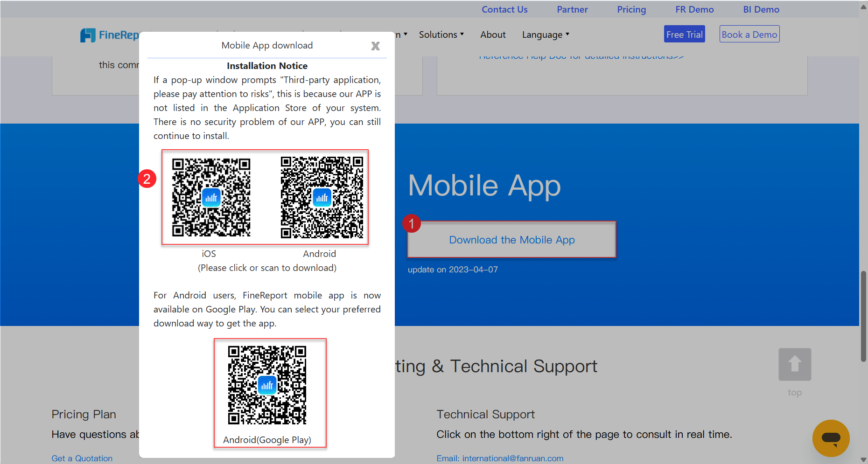
Task: Expand the Language dropdown menu
Action: (x=546, y=35)
